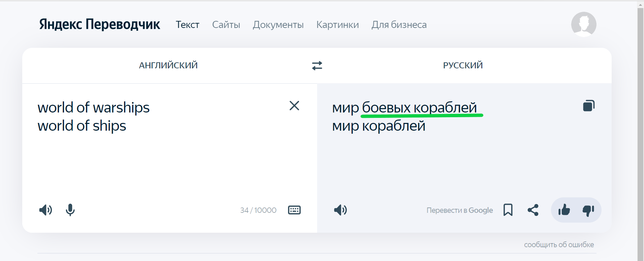Screen dimensions: 644x261
Task: Click Перевести в Google link
Action: (460, 210)
